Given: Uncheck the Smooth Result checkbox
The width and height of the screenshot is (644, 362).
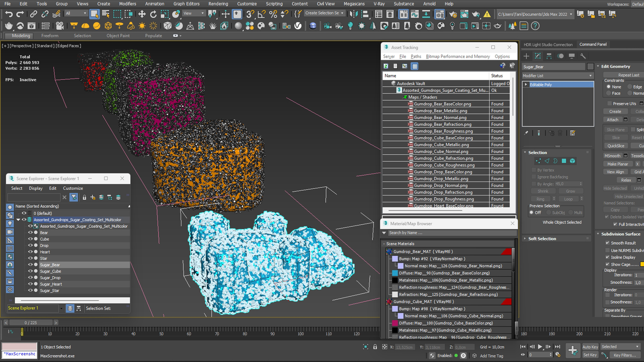Looking at the screenshot, I should coord(607,243).
